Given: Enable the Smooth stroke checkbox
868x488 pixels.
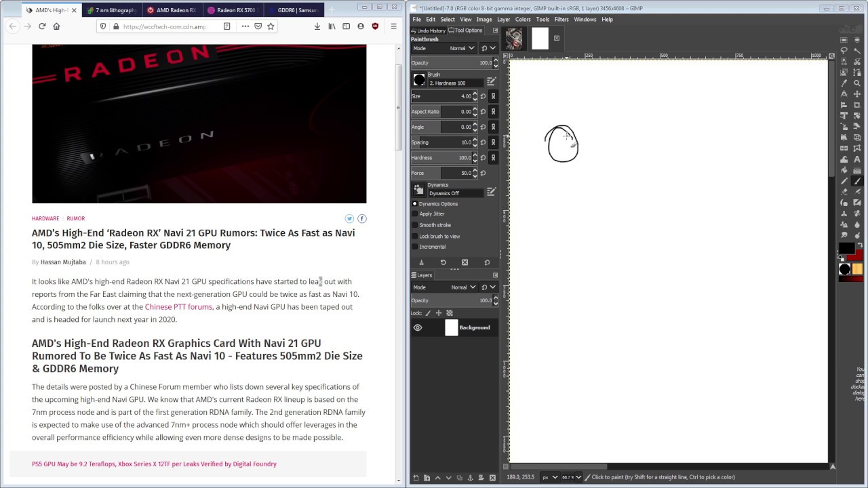Looking at the screenshot, I should [x=415, y=225].
